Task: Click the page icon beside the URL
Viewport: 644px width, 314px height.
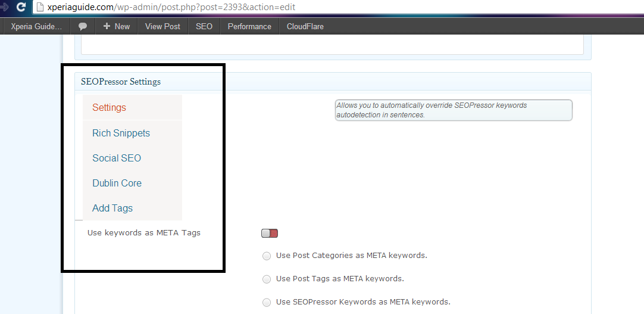Action: point(39,7)
